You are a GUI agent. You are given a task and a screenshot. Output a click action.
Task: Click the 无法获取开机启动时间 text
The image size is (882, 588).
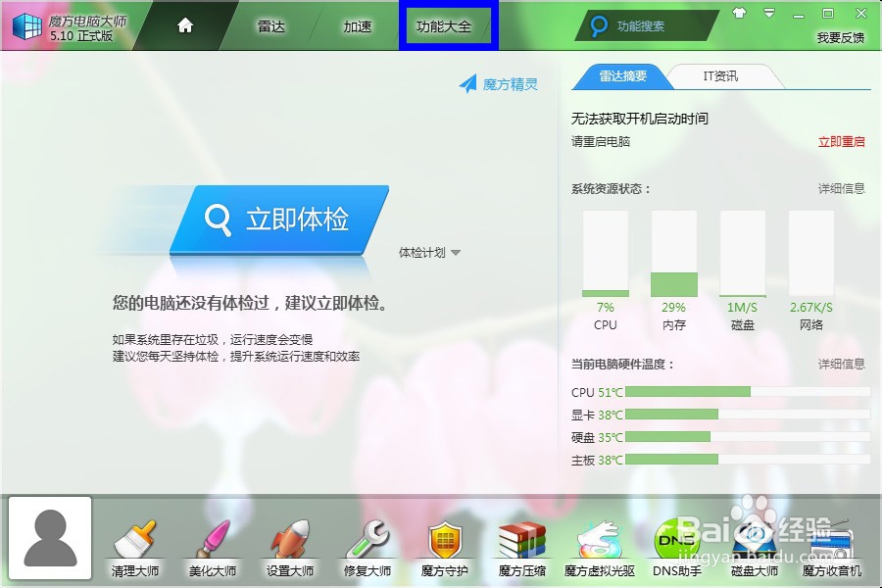(x=640, y=119)
